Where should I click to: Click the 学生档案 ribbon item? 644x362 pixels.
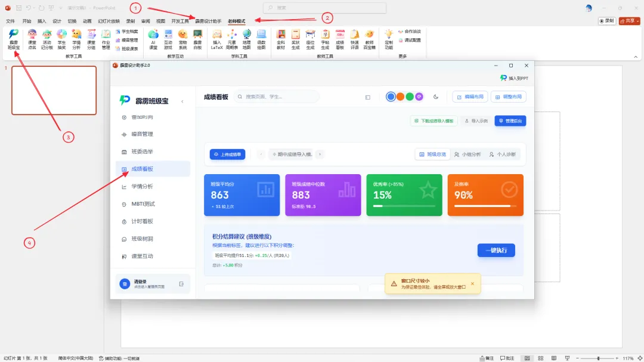(x=126, y=32)
